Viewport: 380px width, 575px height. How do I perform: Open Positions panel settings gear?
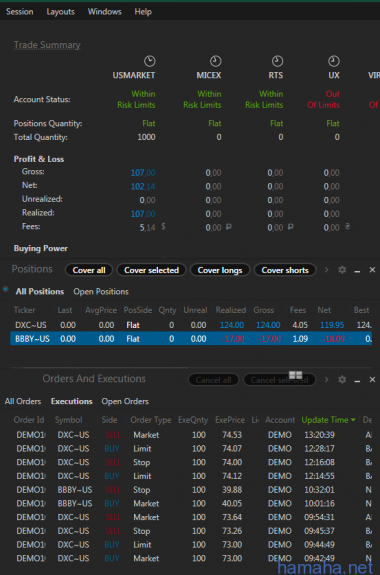[342, 270]
